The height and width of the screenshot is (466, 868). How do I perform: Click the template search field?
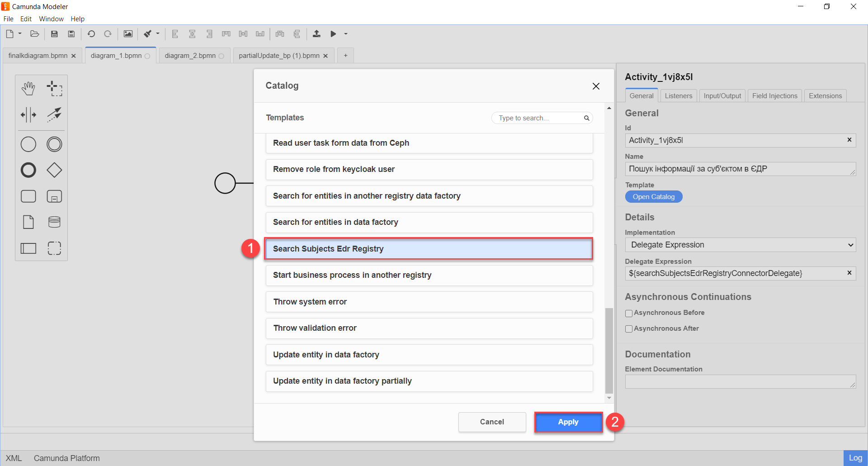542,118
